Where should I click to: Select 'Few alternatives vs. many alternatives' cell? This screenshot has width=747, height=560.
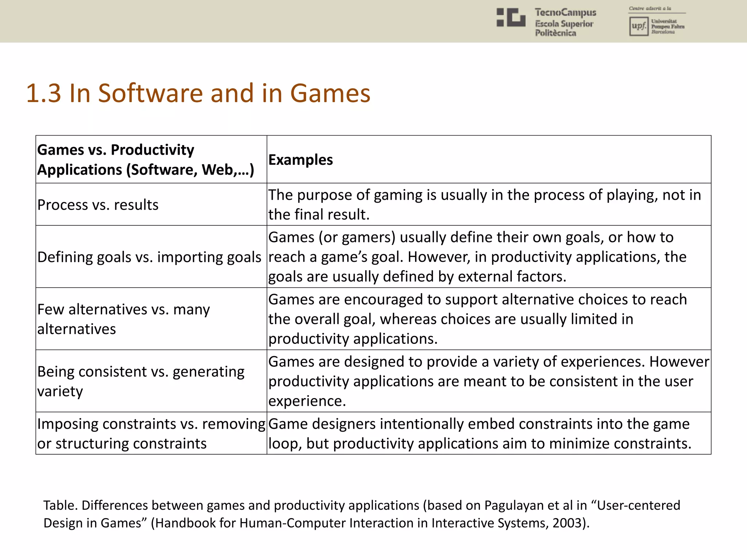coord(151,319)
